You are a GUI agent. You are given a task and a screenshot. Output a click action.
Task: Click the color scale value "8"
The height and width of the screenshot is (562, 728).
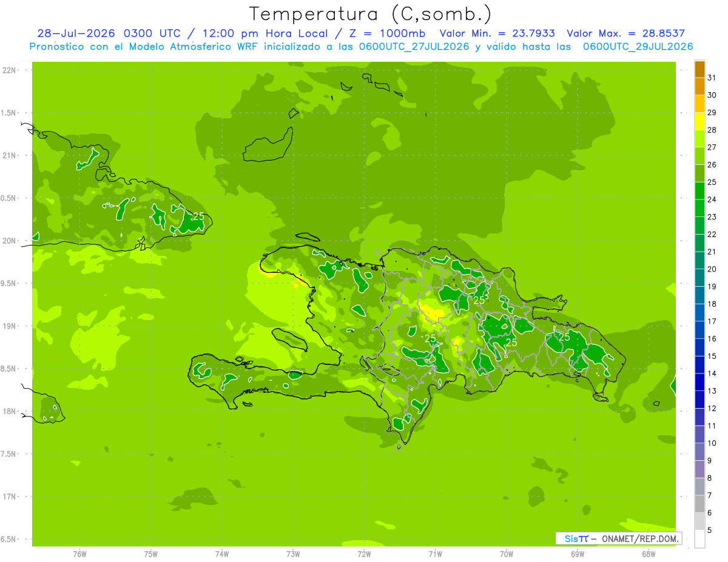[710, 478]
